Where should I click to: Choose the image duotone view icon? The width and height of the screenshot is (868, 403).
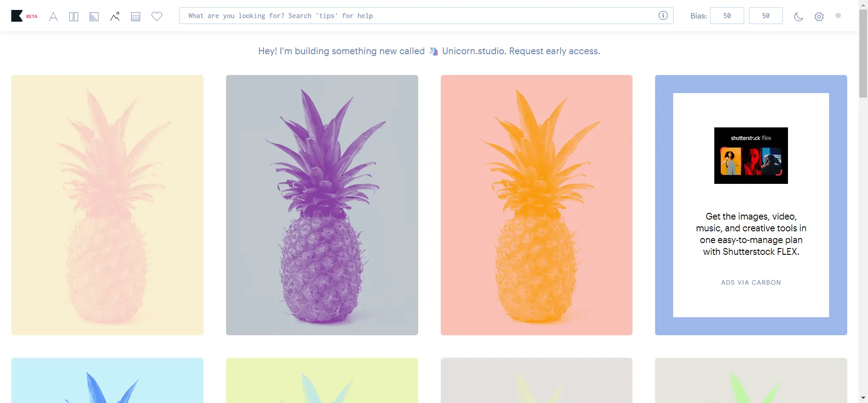[115, 16]
